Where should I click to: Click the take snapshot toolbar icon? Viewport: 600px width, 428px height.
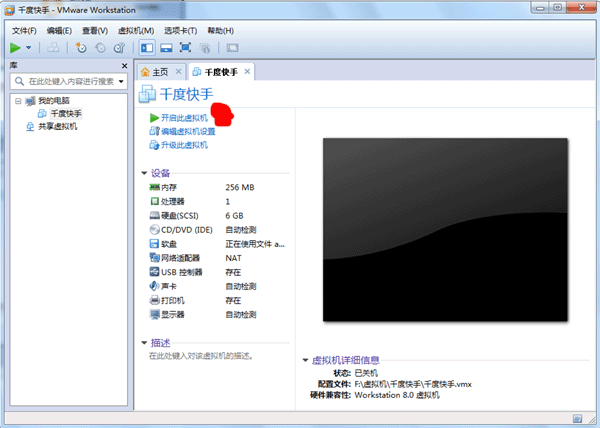click(81, 47)
